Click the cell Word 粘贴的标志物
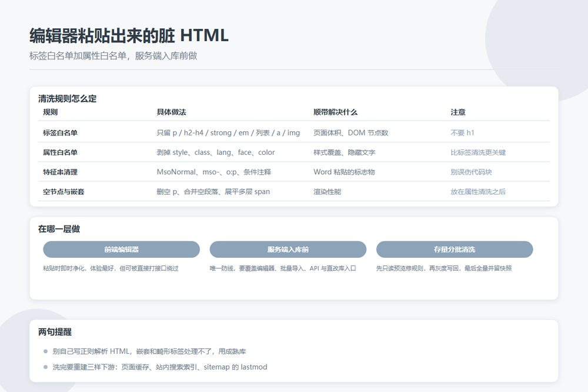The height and width of the screenshot is (392, 588). 344,172
